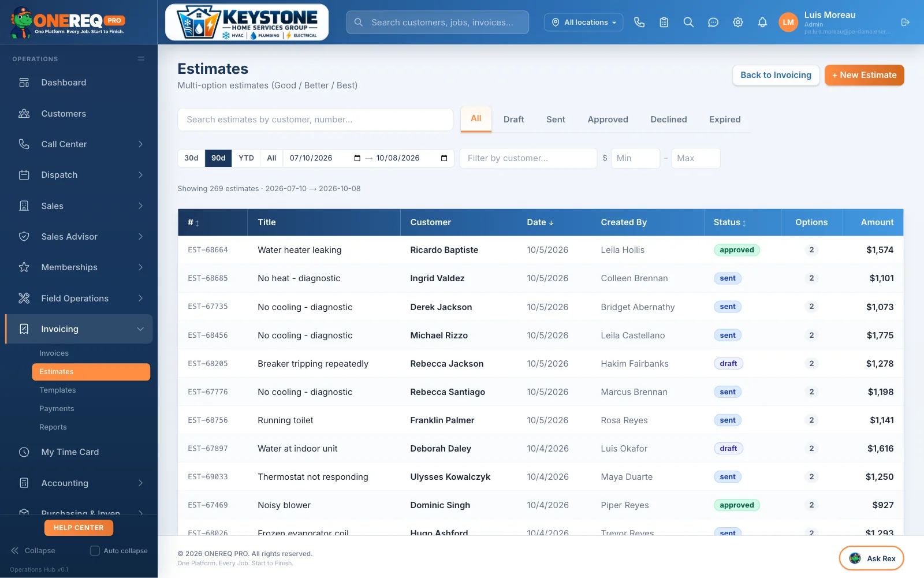
Task: Click the logout icon next to Luis Moreau
Action: (905, 22)
